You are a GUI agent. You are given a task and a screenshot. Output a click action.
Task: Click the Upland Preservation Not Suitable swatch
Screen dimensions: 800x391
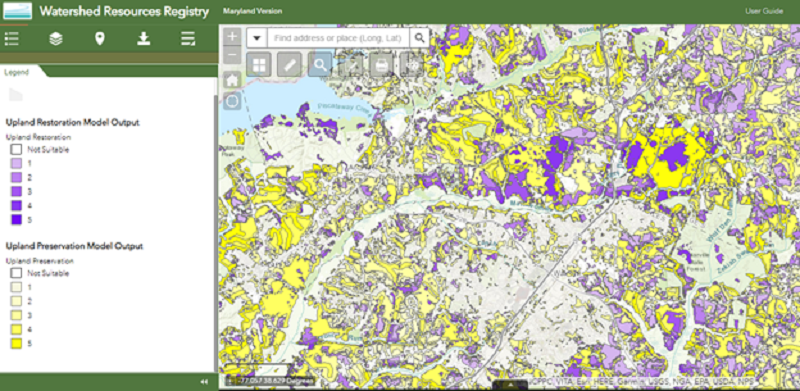coord(16,273)
